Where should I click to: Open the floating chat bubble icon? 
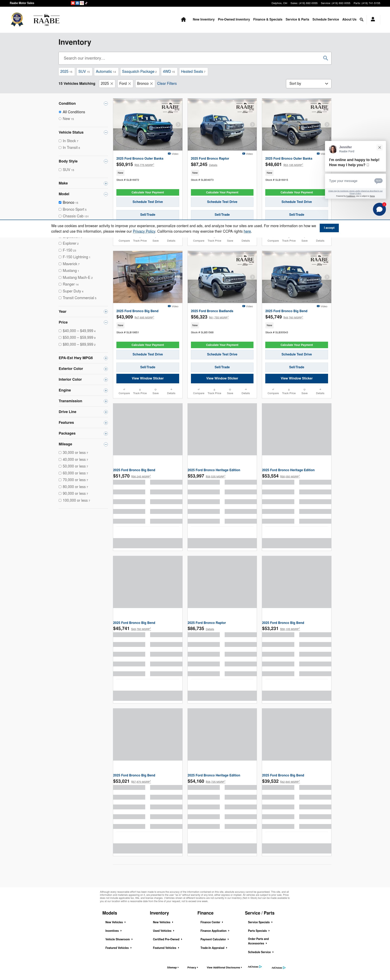tap(379, 209)
